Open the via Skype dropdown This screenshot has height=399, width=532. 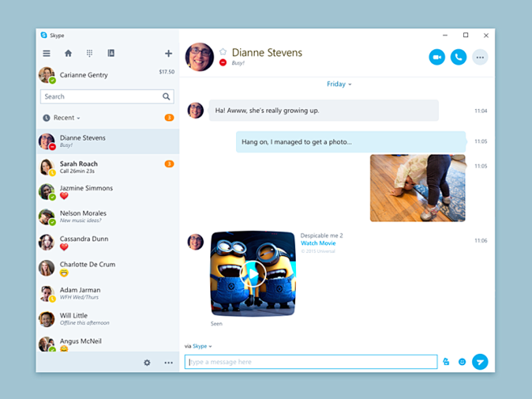(x=202, y=346)
